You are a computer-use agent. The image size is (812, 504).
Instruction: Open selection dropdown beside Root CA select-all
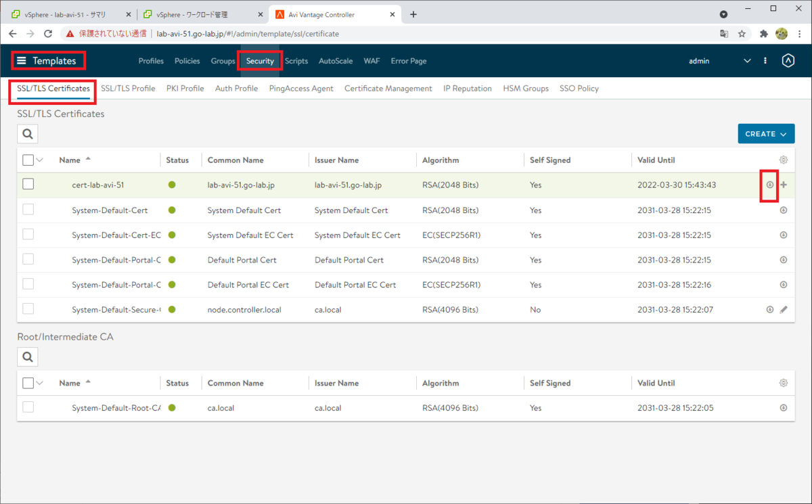click(39, 383)
